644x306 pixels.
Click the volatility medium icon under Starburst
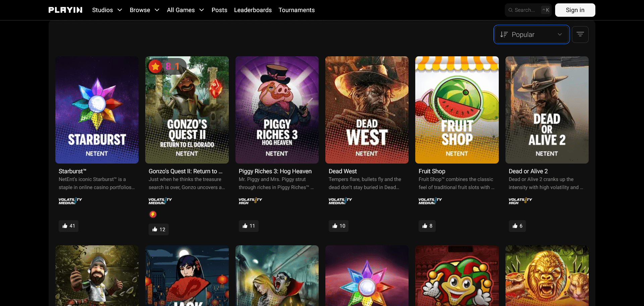pos(70,201)
